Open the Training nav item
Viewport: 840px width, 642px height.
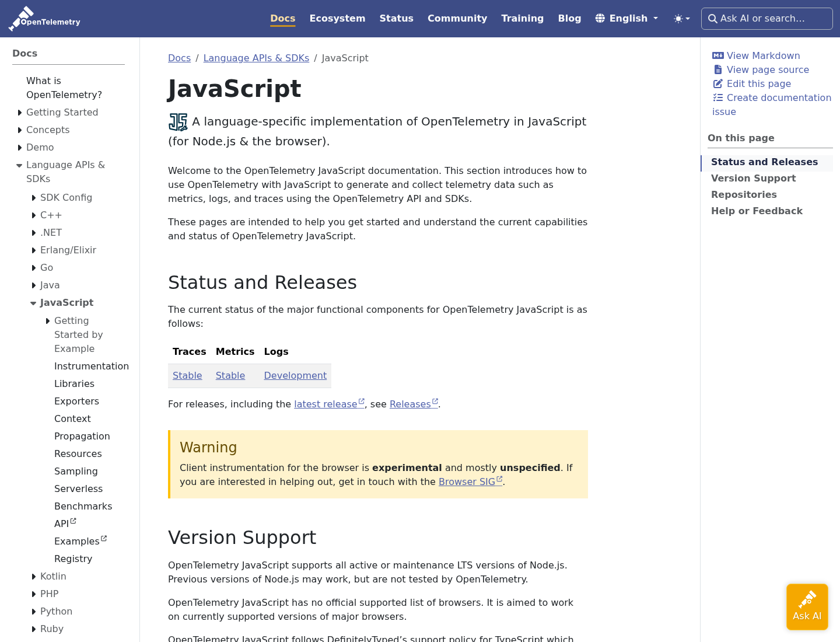click(x=523, y=19)
